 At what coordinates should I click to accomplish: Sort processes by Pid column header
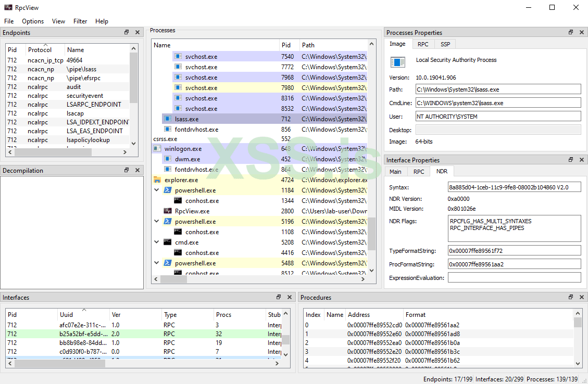pyautogui.click(x=286, y=45)
